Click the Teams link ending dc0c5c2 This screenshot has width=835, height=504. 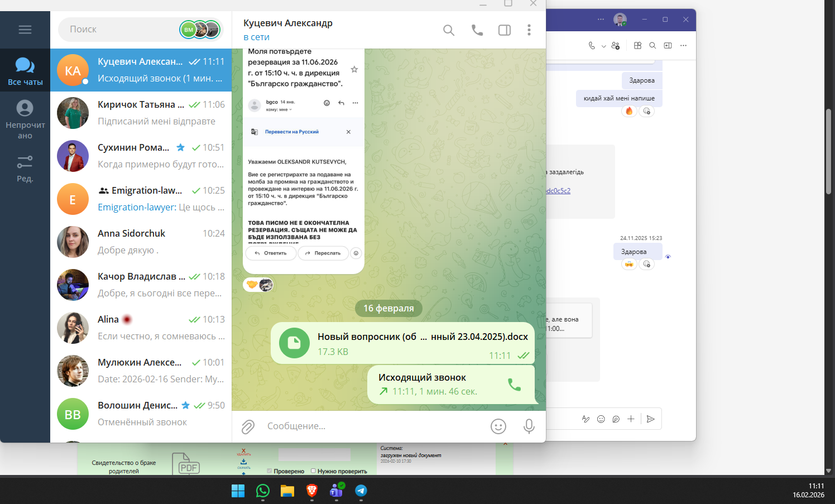tap(558, 191)
